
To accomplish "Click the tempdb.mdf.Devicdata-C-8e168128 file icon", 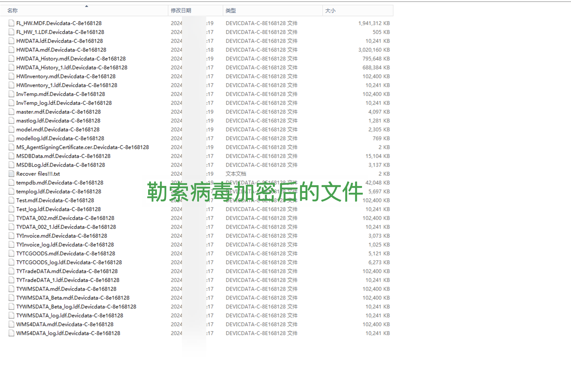I will [11, 182].
